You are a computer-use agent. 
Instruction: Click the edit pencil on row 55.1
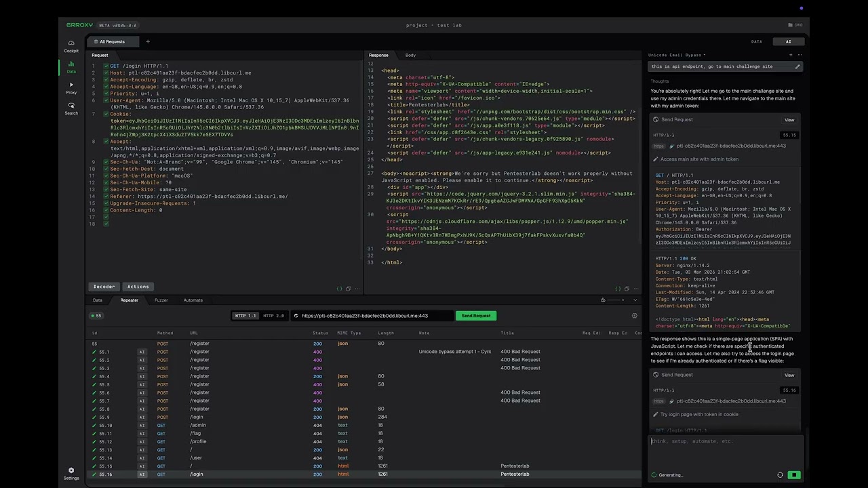94,352
